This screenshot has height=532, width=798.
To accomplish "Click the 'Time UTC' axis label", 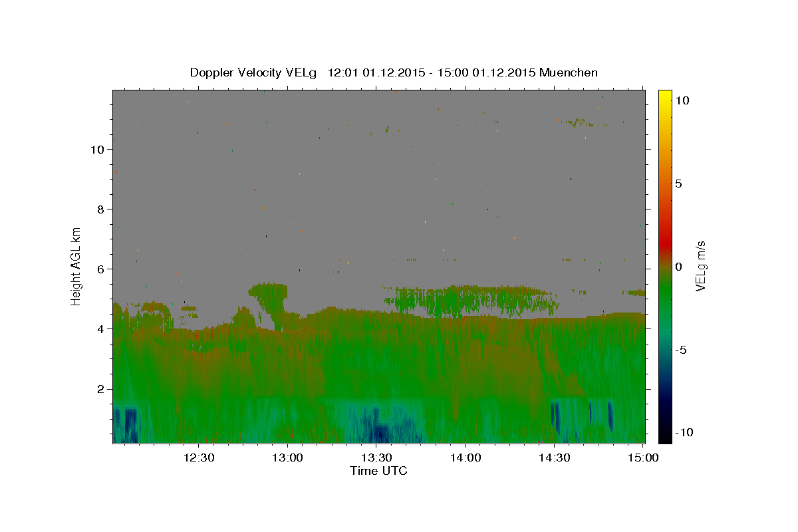I will tap(378, 471).
